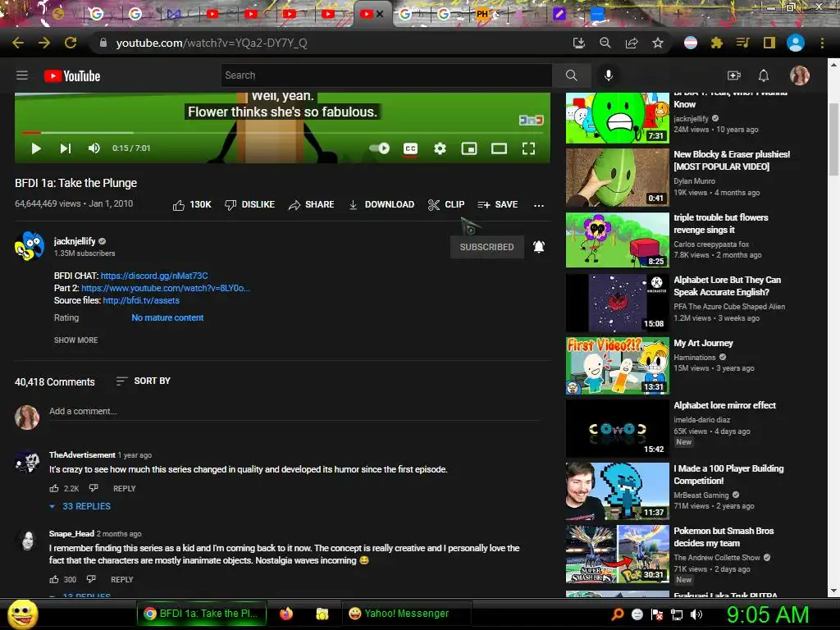Save the video to a playlist

pyautogui.click(x=498, y=204)
